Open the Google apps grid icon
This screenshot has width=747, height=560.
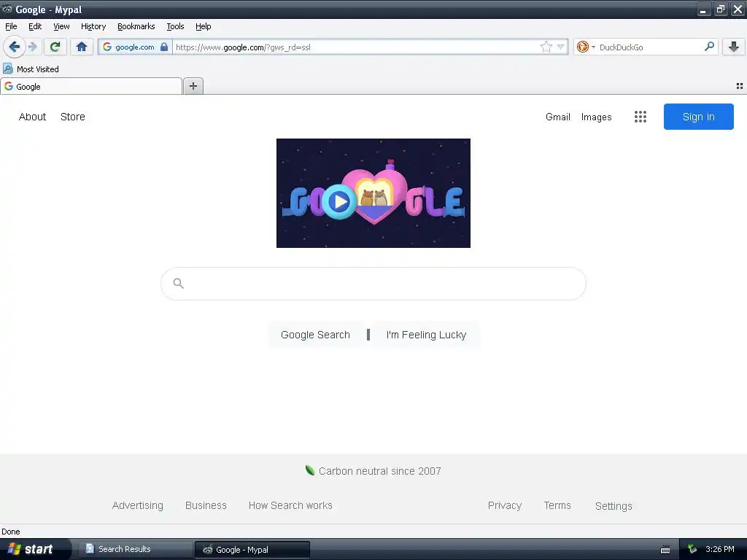640,117
